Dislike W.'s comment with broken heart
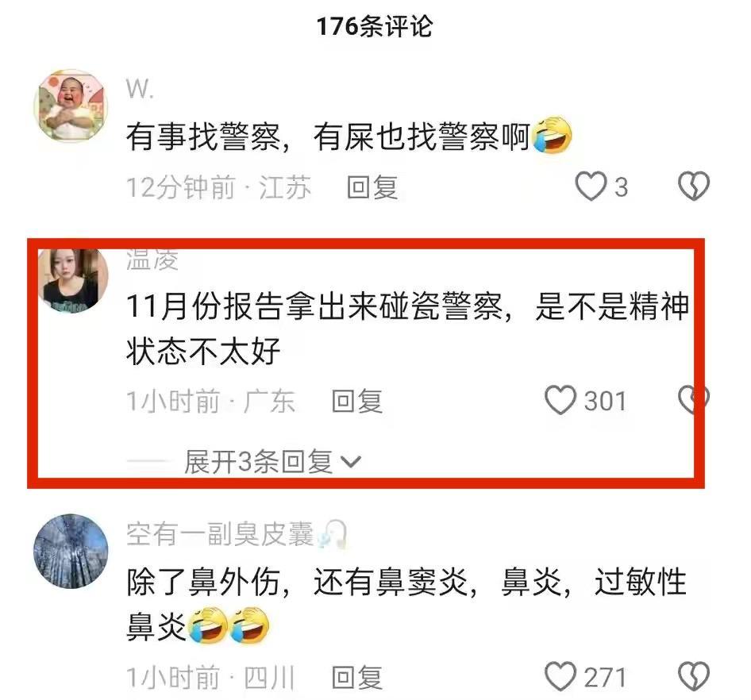 click(693, 186)
